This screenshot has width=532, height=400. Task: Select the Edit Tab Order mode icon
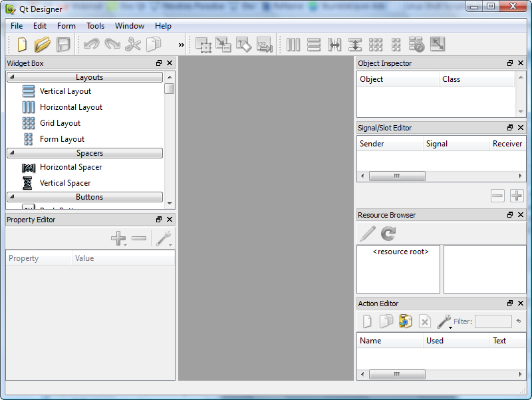pyautogui.click(x=265, y=45)
